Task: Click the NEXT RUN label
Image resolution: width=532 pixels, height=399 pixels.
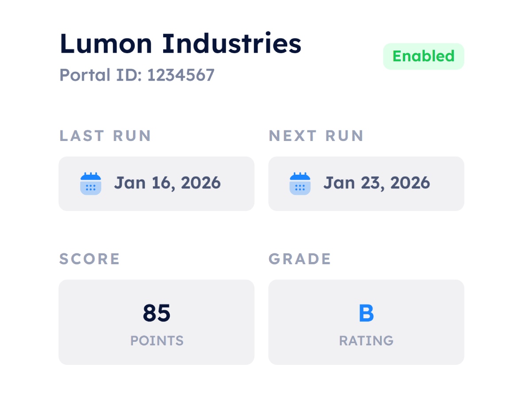Action: [x=316, y=136]
